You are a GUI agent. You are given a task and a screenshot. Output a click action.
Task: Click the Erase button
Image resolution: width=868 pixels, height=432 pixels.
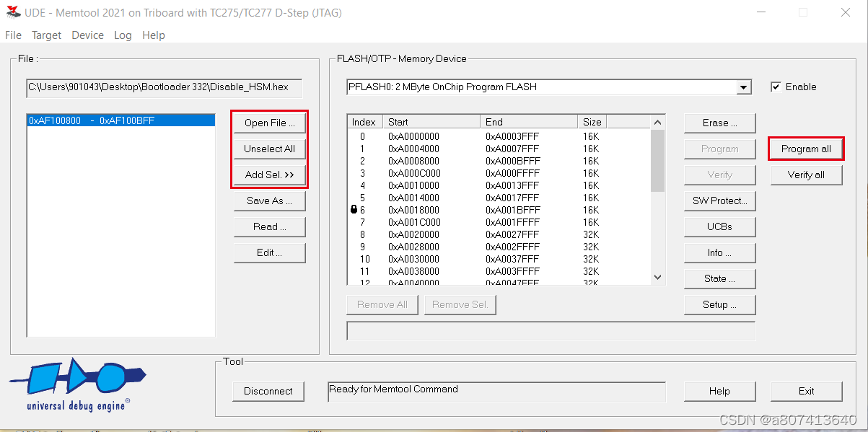click(x=720, y=123)
